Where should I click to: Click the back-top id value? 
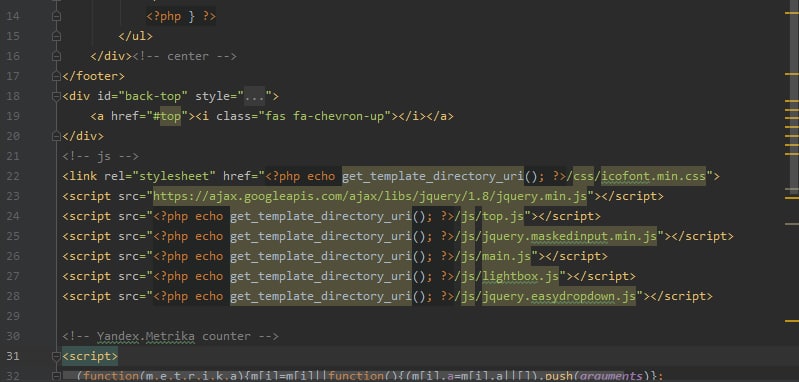click(153, 96)
